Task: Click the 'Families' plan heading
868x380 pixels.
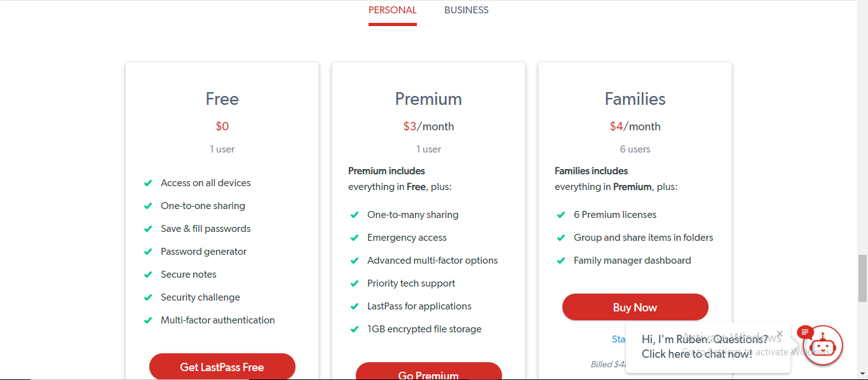Action: pyautogui.click(x=635, y=99)
